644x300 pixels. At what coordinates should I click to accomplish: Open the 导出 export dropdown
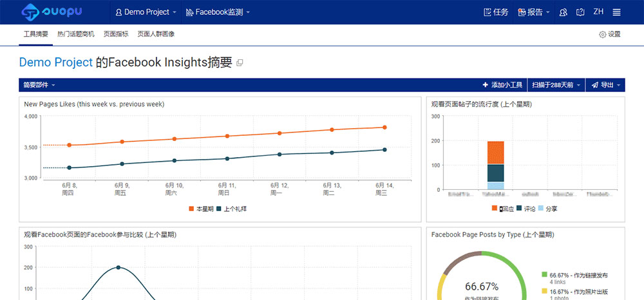point(605,85)
